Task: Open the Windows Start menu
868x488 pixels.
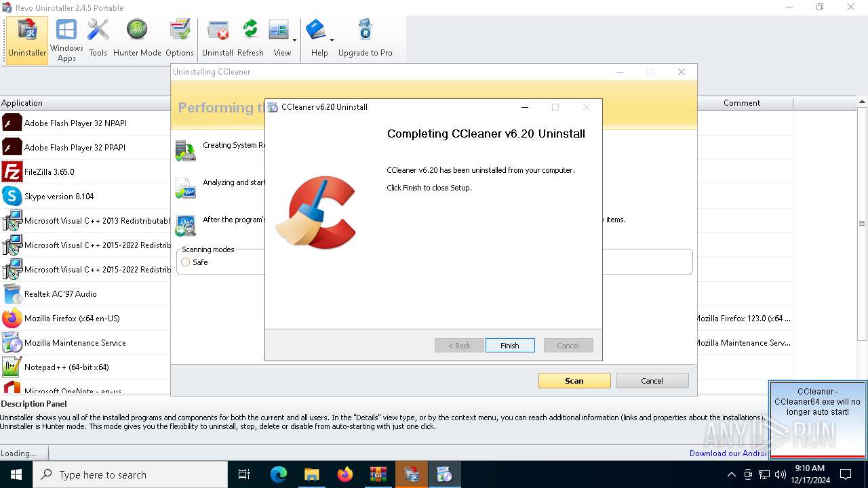Action: (16, 474)
